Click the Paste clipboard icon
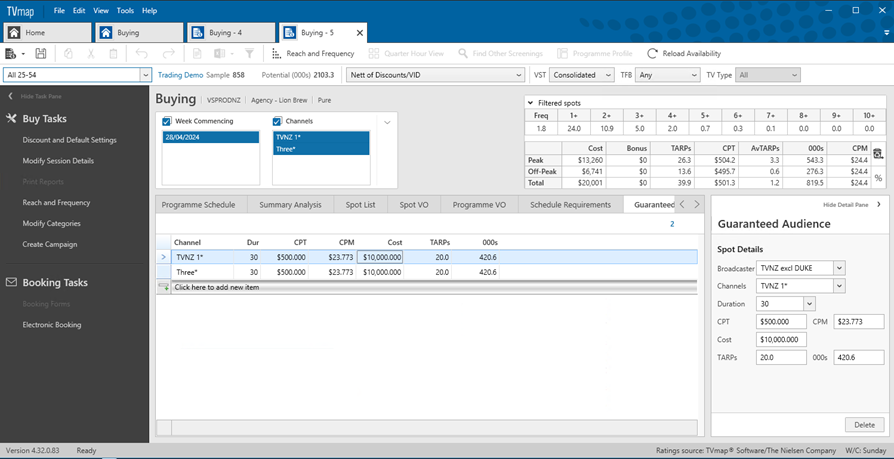This screenshot has width=894, height=459. click(x=113, y=54)
